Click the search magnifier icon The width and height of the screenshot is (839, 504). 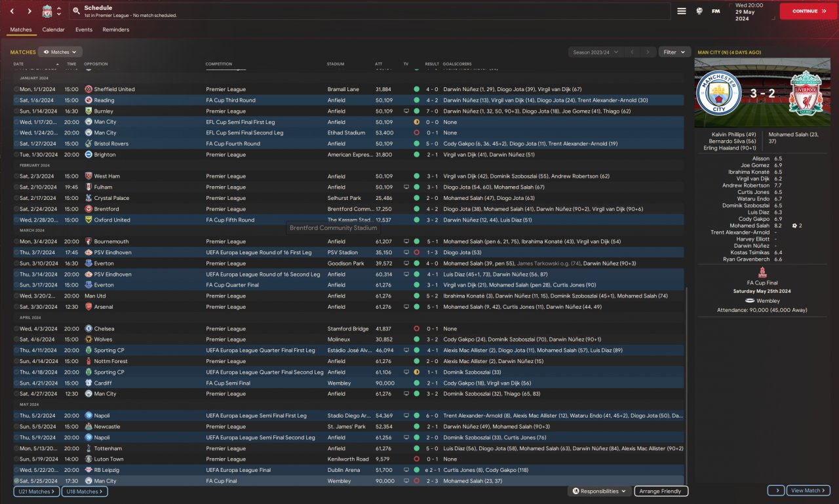click(77, 11)
